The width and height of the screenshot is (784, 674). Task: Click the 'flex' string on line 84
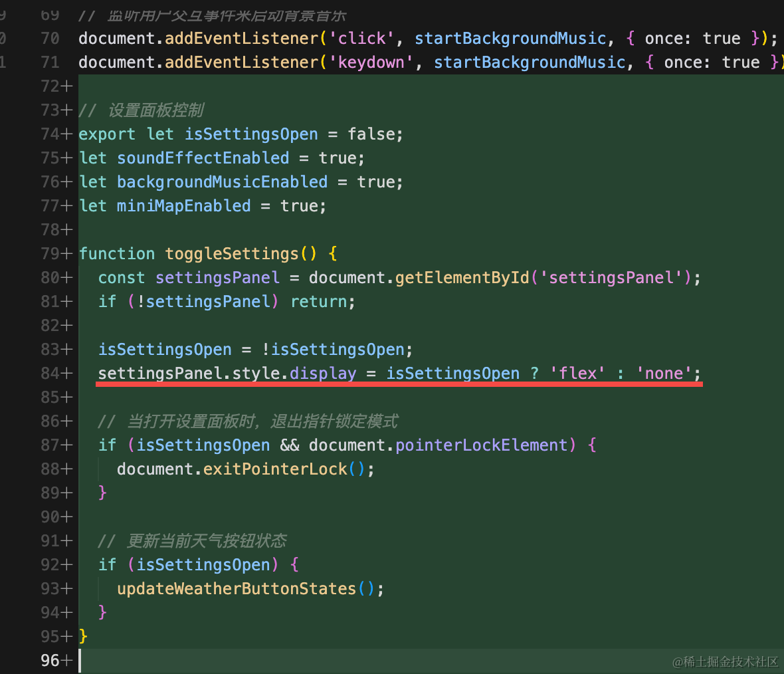coord(577,374)
